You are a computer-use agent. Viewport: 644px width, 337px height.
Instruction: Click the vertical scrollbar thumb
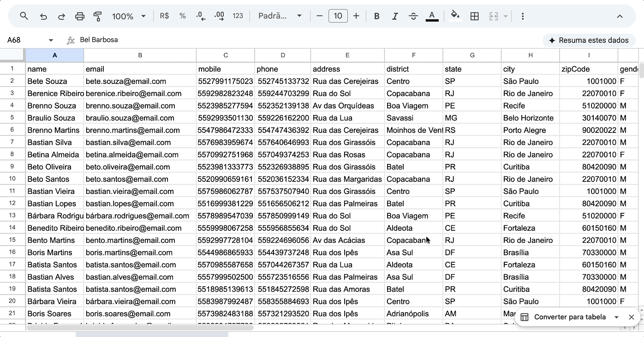pos(641,71)
